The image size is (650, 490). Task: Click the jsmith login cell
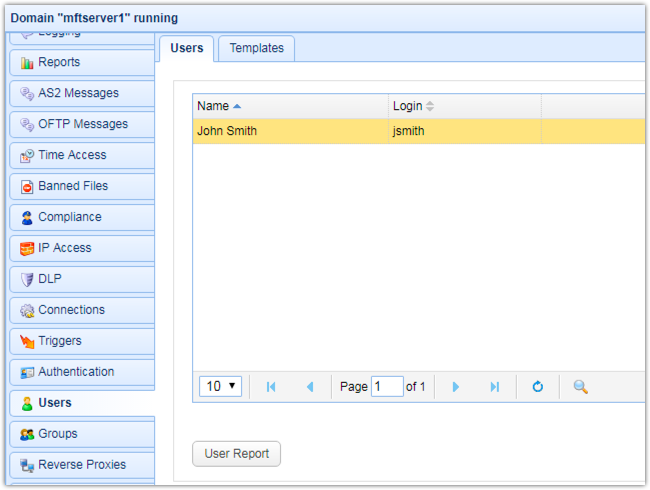coord(465,131)
